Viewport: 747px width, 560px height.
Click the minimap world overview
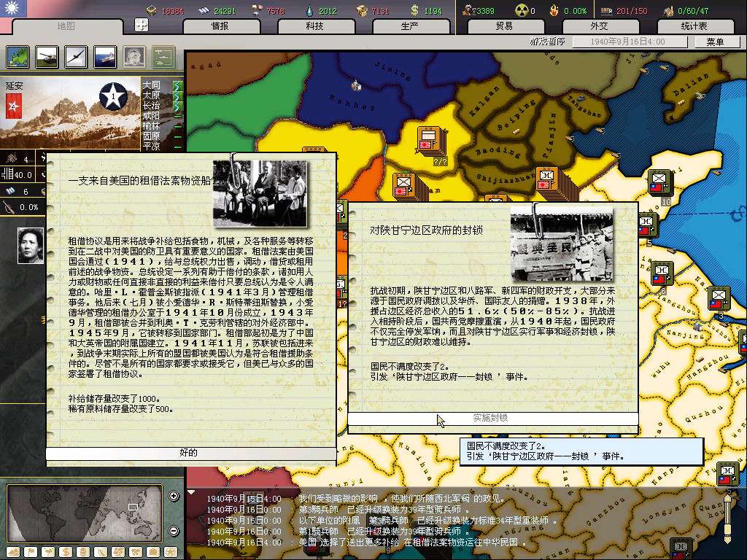coord(85,514)
